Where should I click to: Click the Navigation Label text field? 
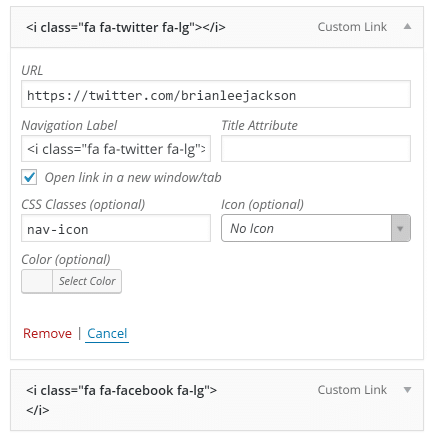[x=116, y=149]
